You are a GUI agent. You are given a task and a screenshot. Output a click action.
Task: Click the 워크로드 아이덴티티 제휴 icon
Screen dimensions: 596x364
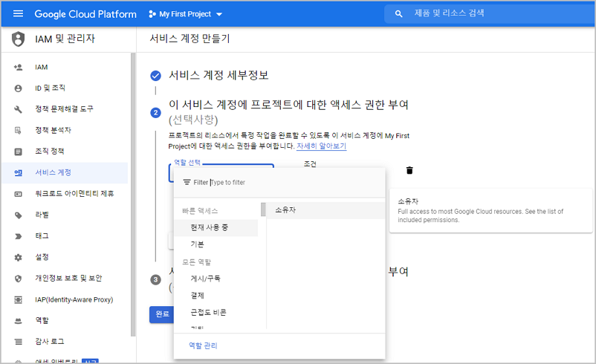[x=18, y=194]
